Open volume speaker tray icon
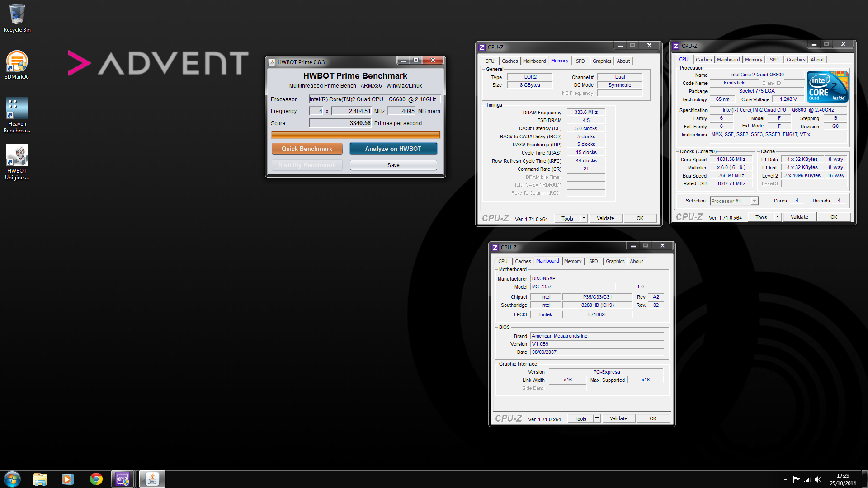The width and height of the screenshot is (868, 488). pos(818,479)
